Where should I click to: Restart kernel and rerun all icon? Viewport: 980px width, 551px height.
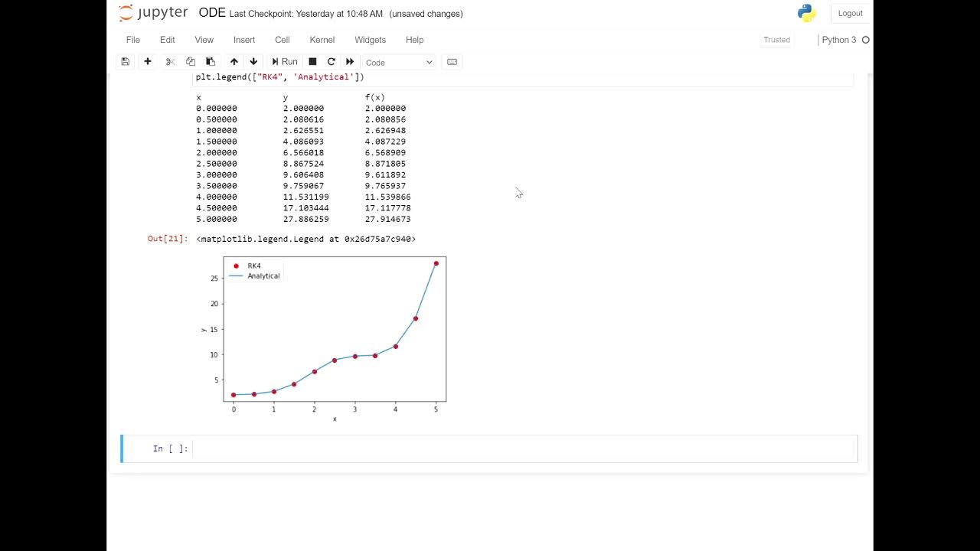(x=350, y=62)
